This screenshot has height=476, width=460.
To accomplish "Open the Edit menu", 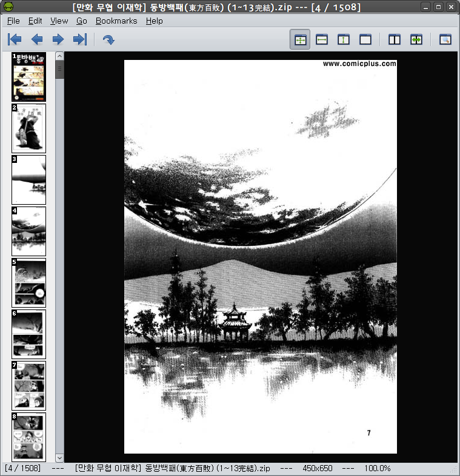I will coord(35,21).
